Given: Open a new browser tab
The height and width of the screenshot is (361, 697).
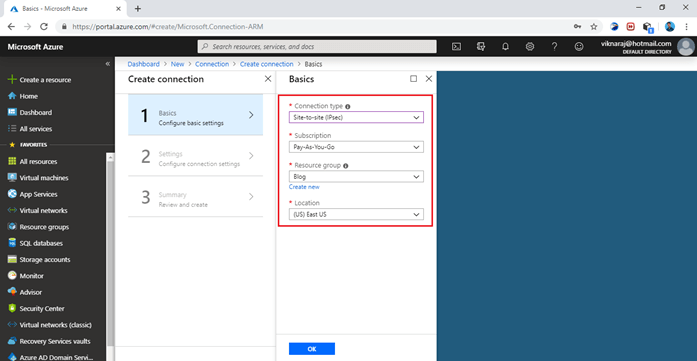Looking at the screenshot, I should pyautogui.click(x=138, y=8).
